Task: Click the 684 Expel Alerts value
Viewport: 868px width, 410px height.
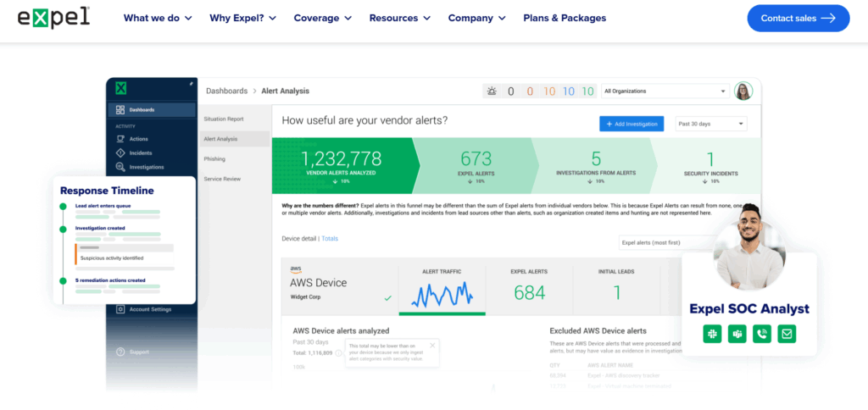Action: point(529,293)
